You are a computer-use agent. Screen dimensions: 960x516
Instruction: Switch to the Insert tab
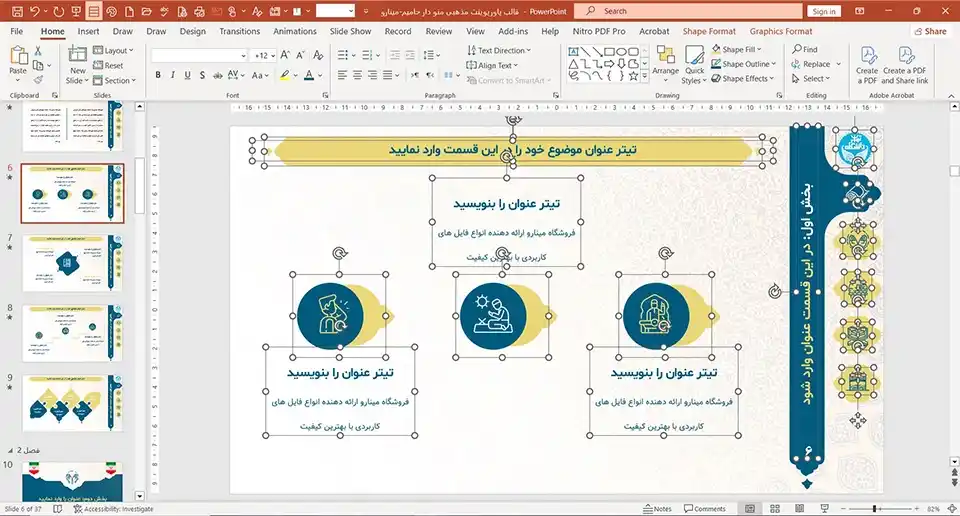[88, 31]
